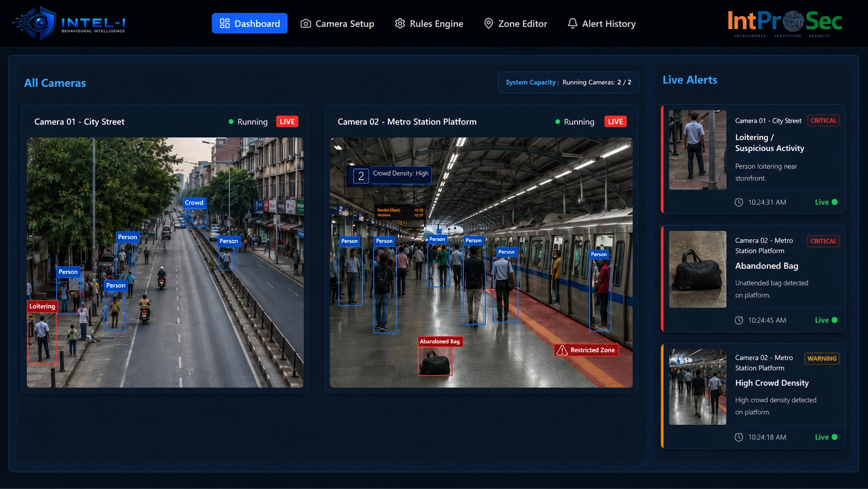This screenshot has height=489, width=868.
Task: Open the crowded platform alert thumbnail
Action: 698,387
